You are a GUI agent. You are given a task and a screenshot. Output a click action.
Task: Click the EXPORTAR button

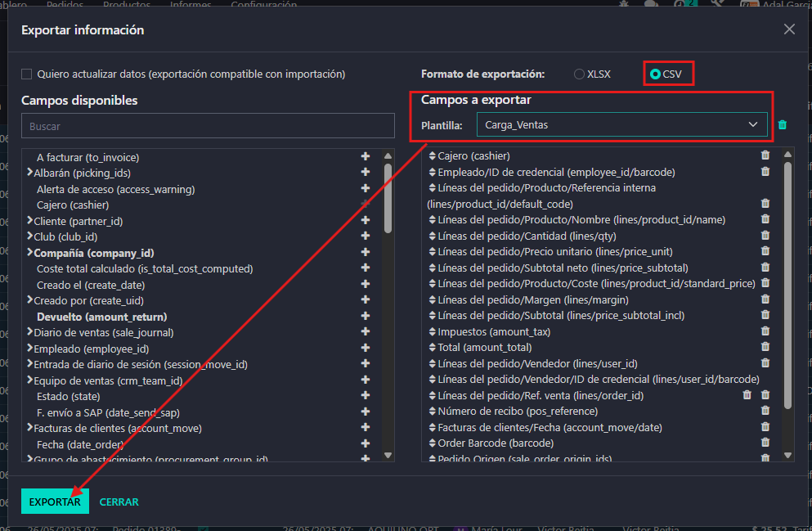coord(55,502)
